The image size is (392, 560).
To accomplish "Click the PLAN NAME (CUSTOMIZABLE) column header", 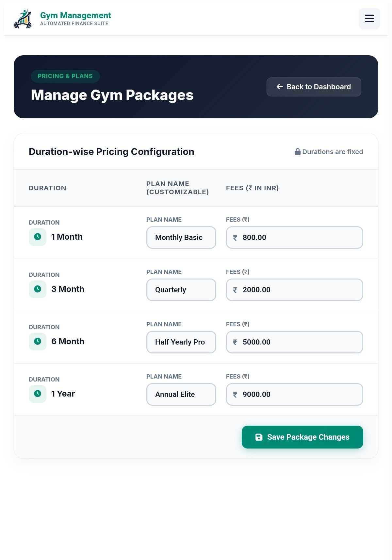I will coord(177,188).
